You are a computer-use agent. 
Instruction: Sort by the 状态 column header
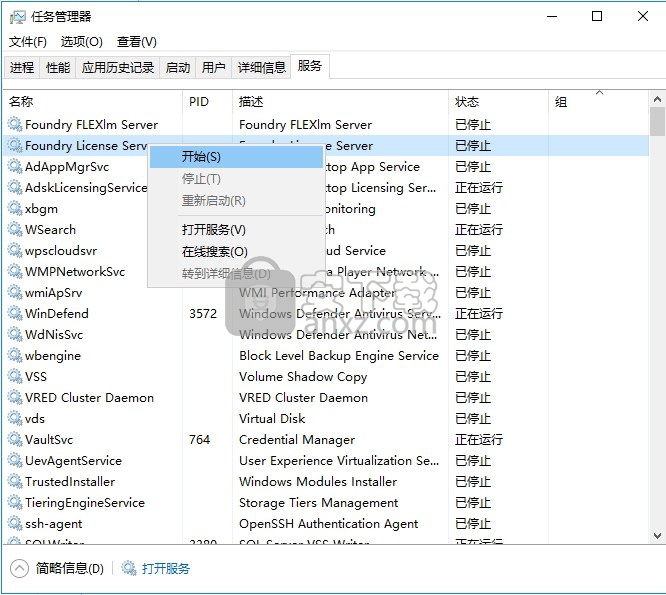tap(498, 102)
